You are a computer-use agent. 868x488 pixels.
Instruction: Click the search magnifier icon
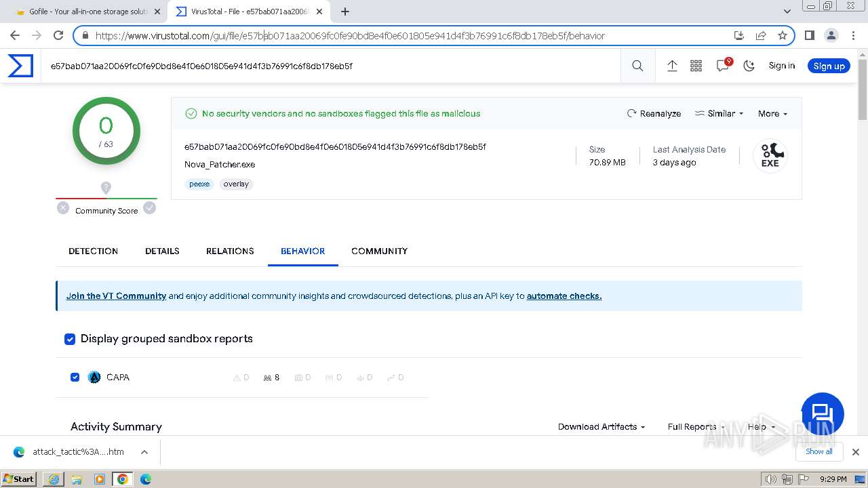point(637,66)
